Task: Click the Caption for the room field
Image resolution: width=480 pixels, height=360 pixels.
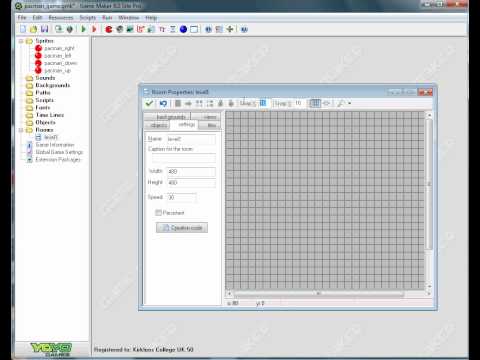Action: [x=183, y=158]
